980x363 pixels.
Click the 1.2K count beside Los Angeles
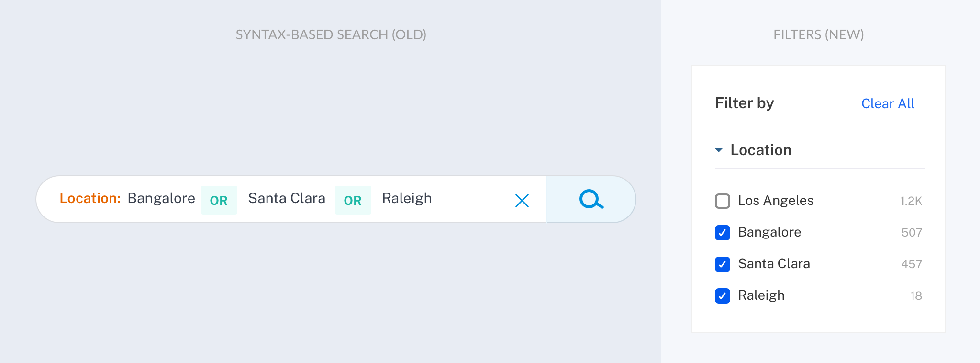911,201
